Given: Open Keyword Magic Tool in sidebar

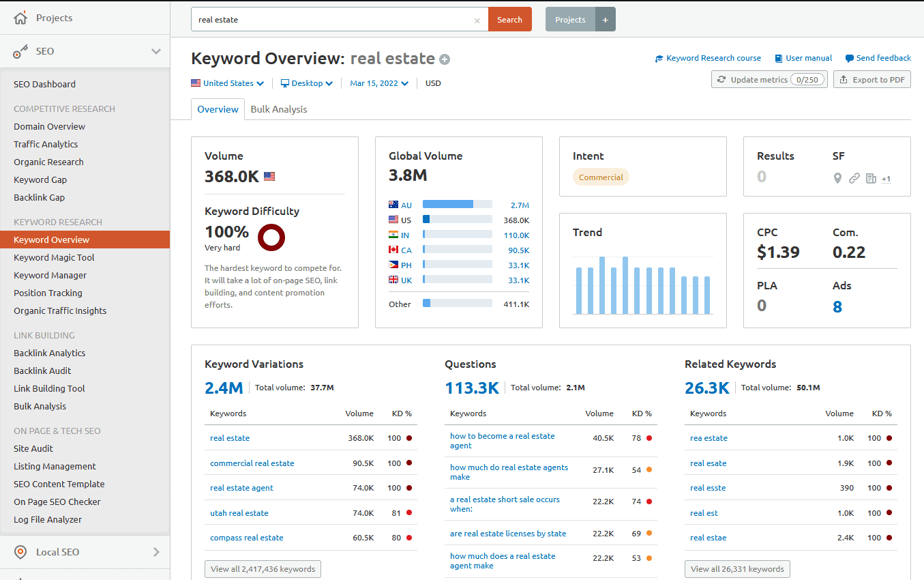Looking at the screenshot, I should (54, 257).
